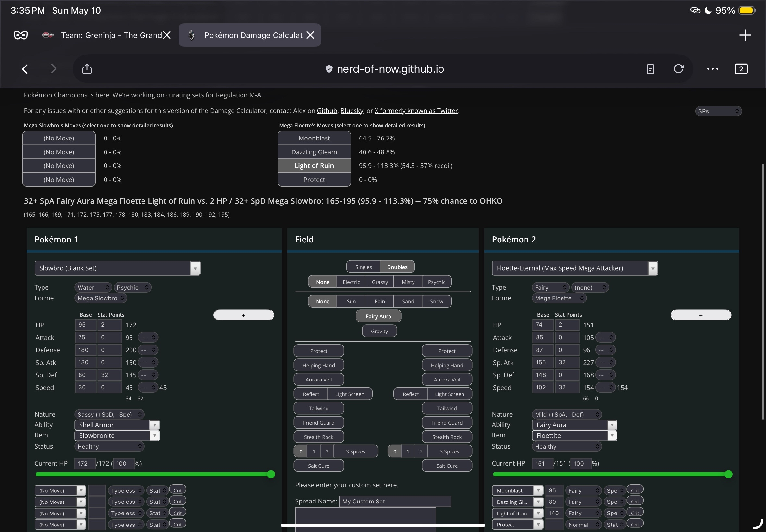Open a new browser tab
Screen dimensions: 766x532
click(x=745, y=35)
